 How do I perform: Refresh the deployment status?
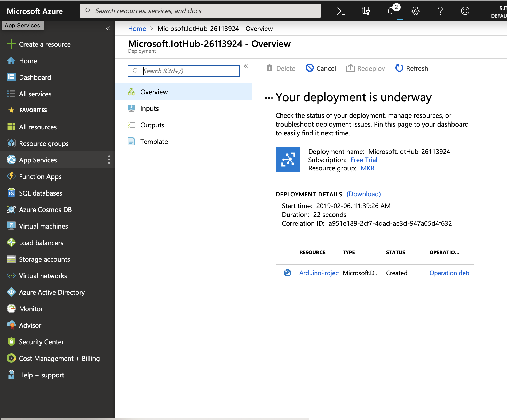click(x=411, y=68)
